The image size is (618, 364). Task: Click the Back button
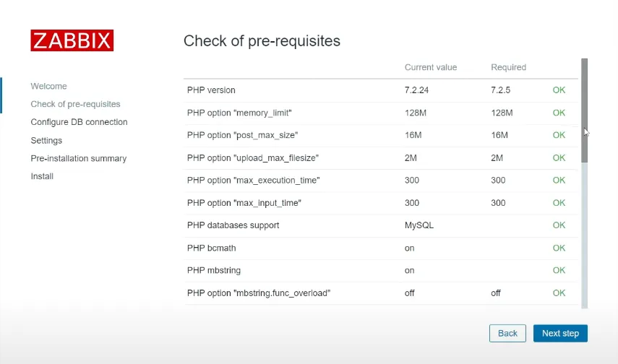pos(507,333)
